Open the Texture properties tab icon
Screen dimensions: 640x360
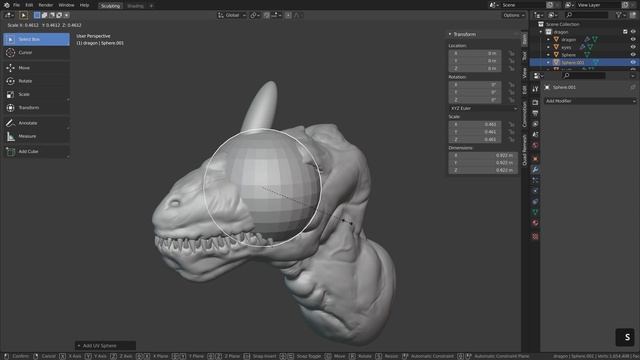pos(535,236)
